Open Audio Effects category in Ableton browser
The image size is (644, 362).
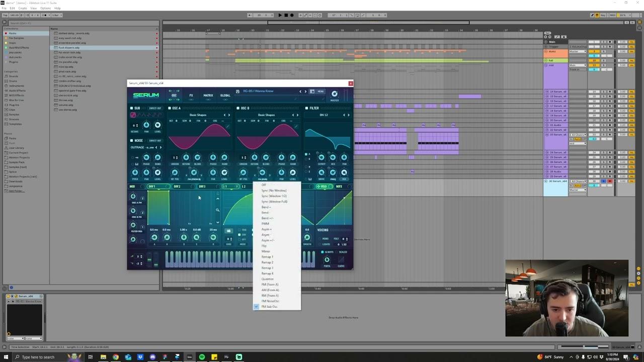click(16, 90)
